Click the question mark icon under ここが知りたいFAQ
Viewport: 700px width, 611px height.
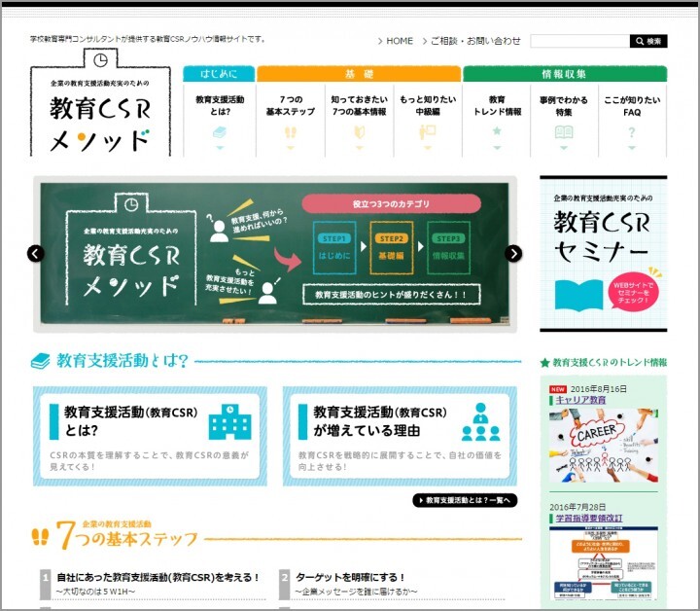pyautogui.click(x=632, y=132)
